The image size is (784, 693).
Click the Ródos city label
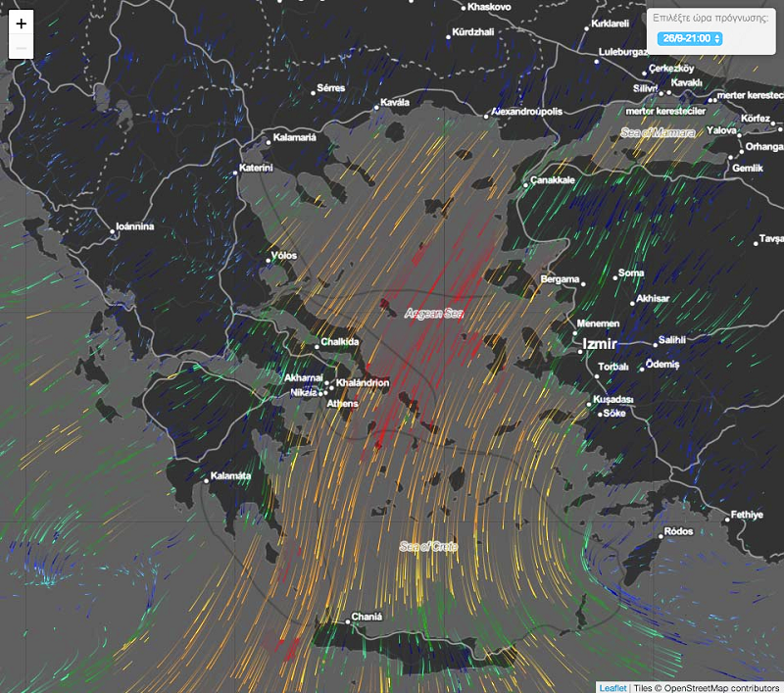tap(678, 532)
